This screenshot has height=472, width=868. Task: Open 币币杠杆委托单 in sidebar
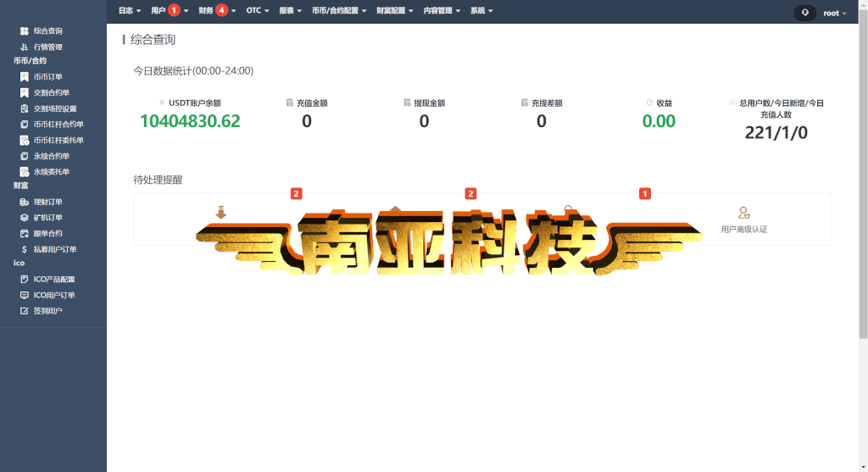click(58, 140)
